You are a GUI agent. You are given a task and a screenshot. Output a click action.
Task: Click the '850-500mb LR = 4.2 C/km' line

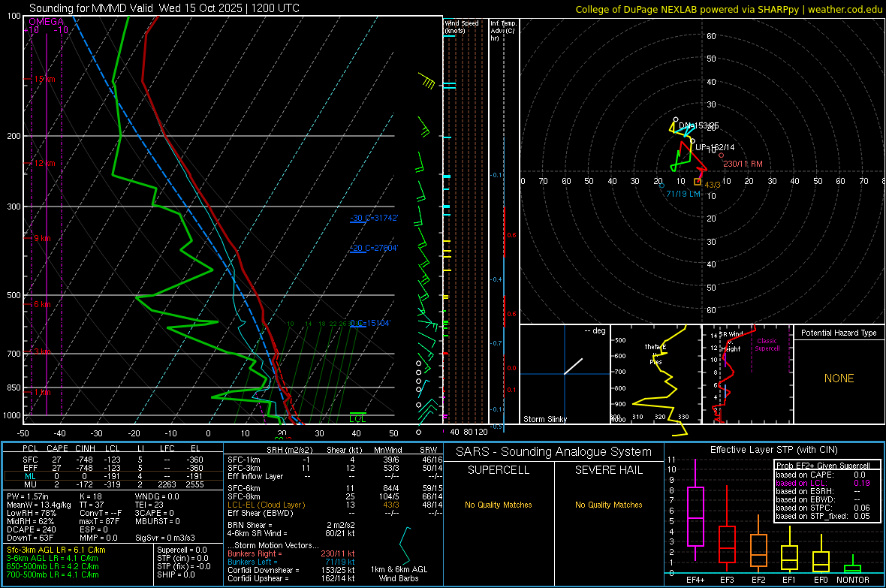[x=53, y=566]
